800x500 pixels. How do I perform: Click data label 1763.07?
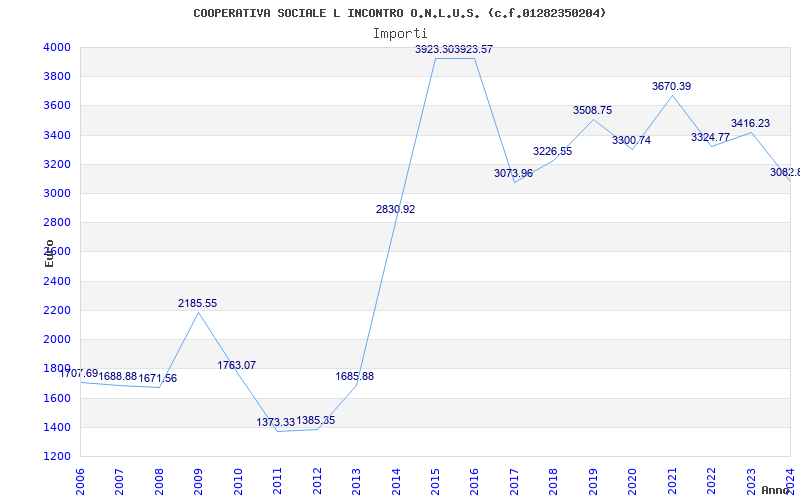coord(237,365)
